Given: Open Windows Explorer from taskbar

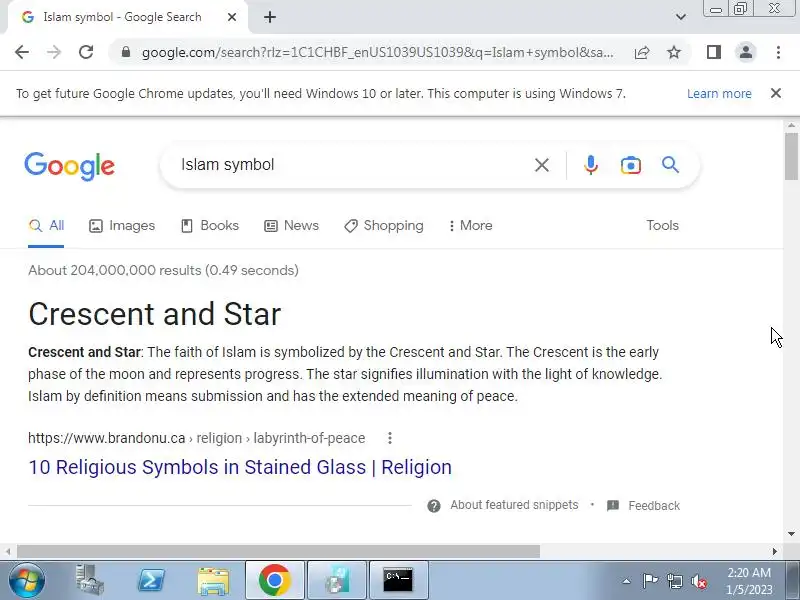Looking at the screenshot, I should click(213, 580).
